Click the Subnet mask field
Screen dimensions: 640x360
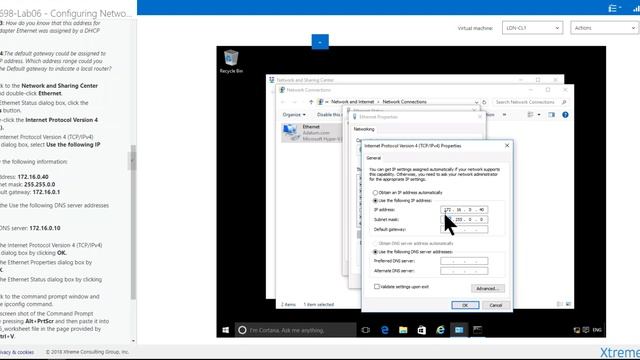click(464, 220)
